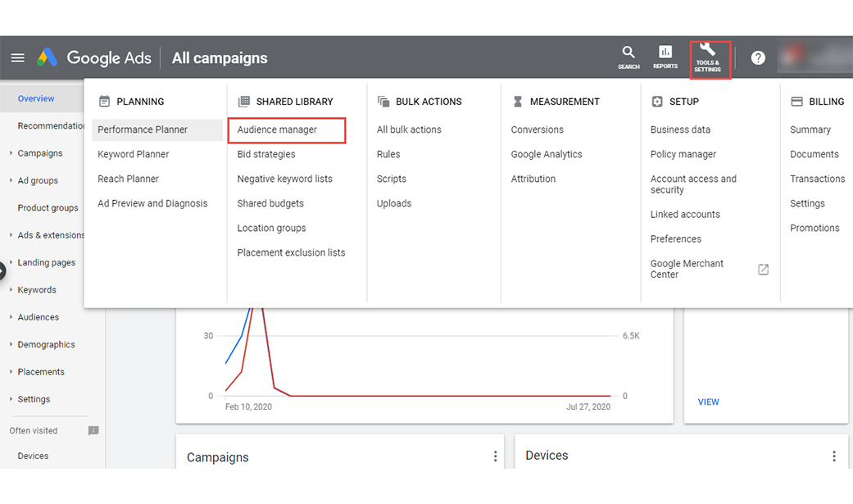The height and width of the screenshot is (504, 853).
Task: Expand the Landing pages sidebar section
Action: pos(11,261)
